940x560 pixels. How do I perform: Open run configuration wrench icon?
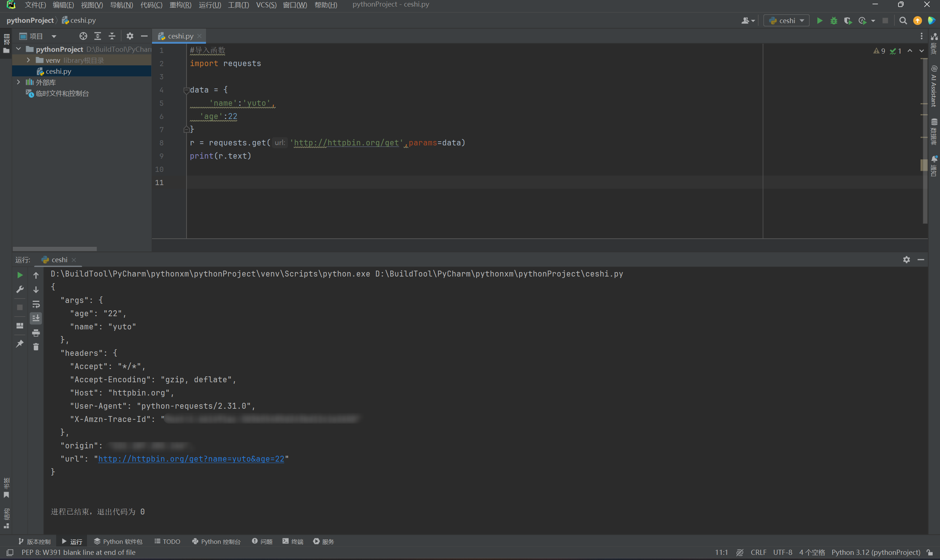tap(20, 289)
